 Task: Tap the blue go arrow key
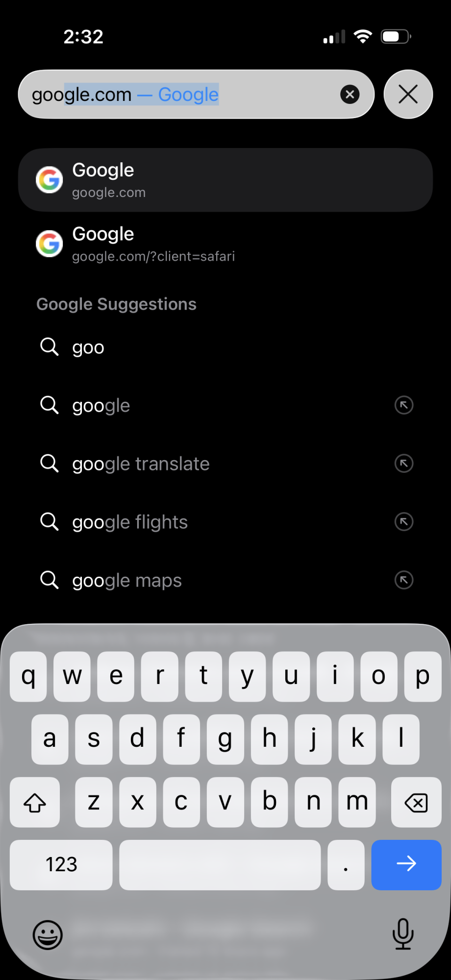click(x=406, y=865)
